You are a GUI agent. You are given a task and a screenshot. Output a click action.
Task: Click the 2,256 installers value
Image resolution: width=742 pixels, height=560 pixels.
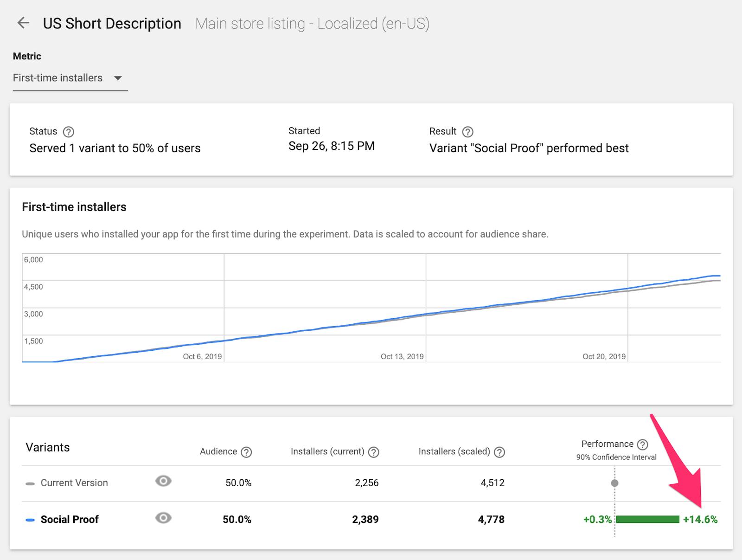[x=367, y=483]
